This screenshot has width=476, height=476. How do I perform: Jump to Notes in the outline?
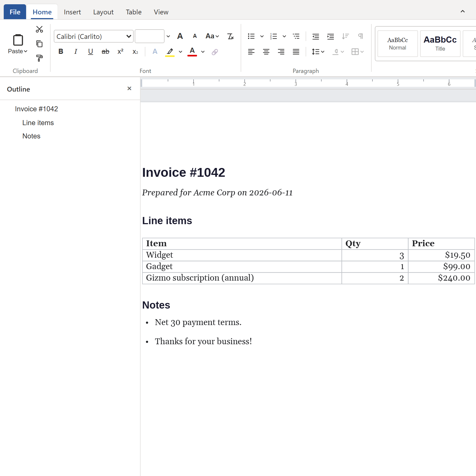tap(31, 136)
